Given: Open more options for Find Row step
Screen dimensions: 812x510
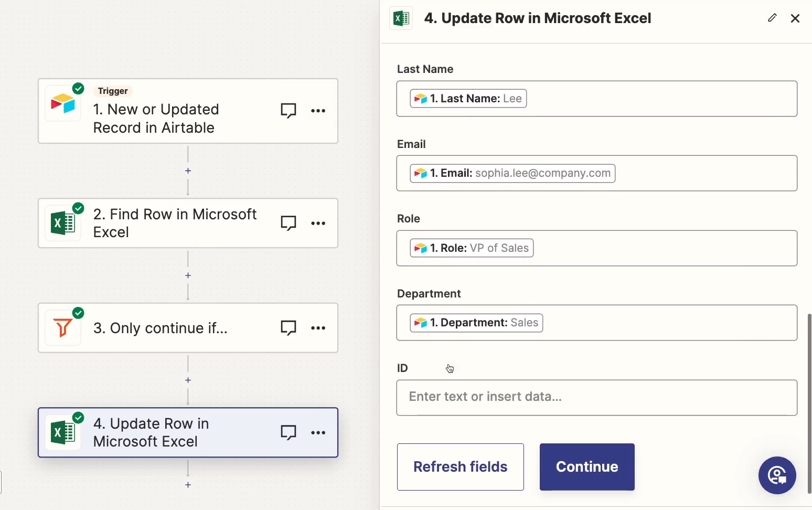Looking at the screenshot, I should click(318, 223).
